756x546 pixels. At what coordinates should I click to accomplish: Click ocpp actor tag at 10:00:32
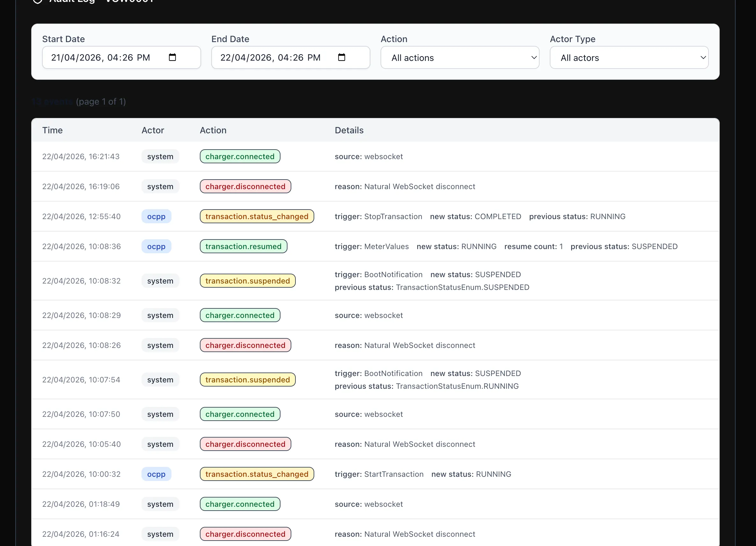click(156, 474)
